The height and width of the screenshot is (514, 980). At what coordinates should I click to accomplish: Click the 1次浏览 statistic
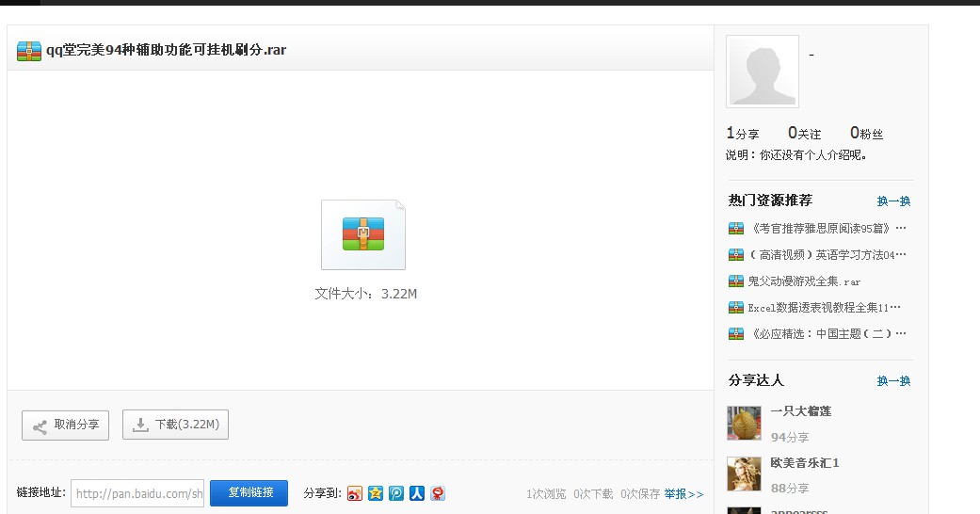click(546, 494)
